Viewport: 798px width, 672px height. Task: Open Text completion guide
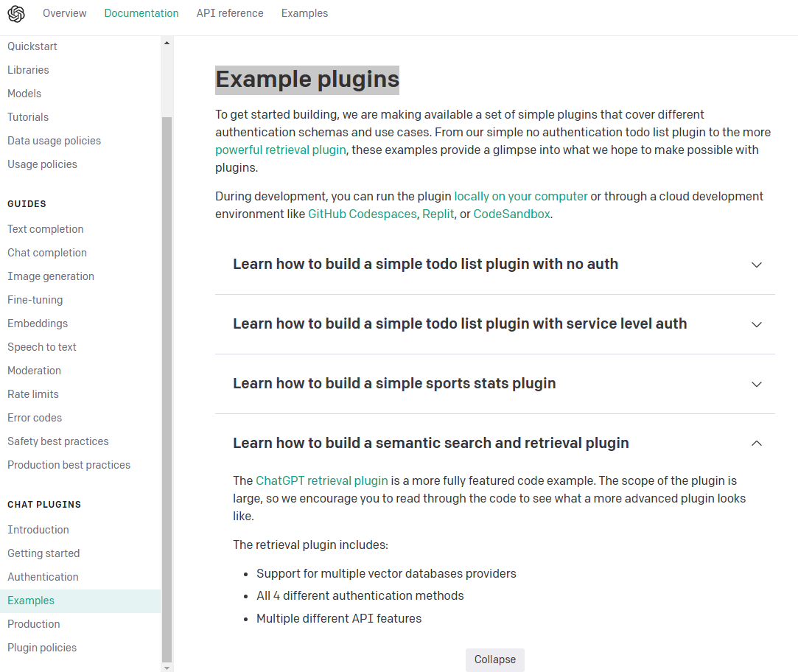tap(45, 229)
